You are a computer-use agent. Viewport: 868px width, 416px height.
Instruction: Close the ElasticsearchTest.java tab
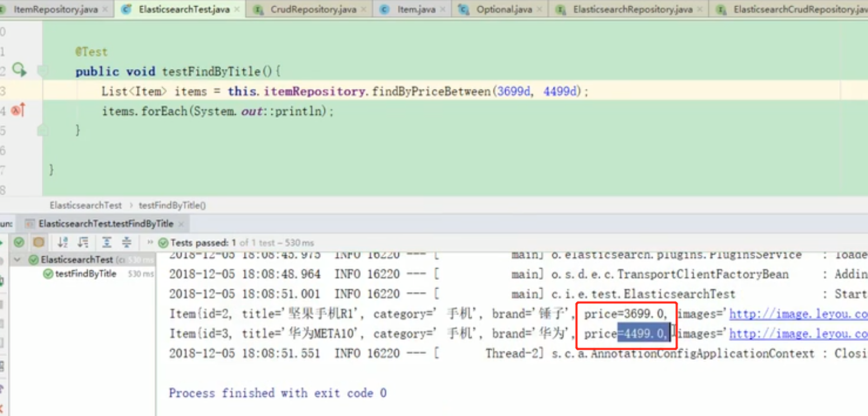(x=237, y=9)
